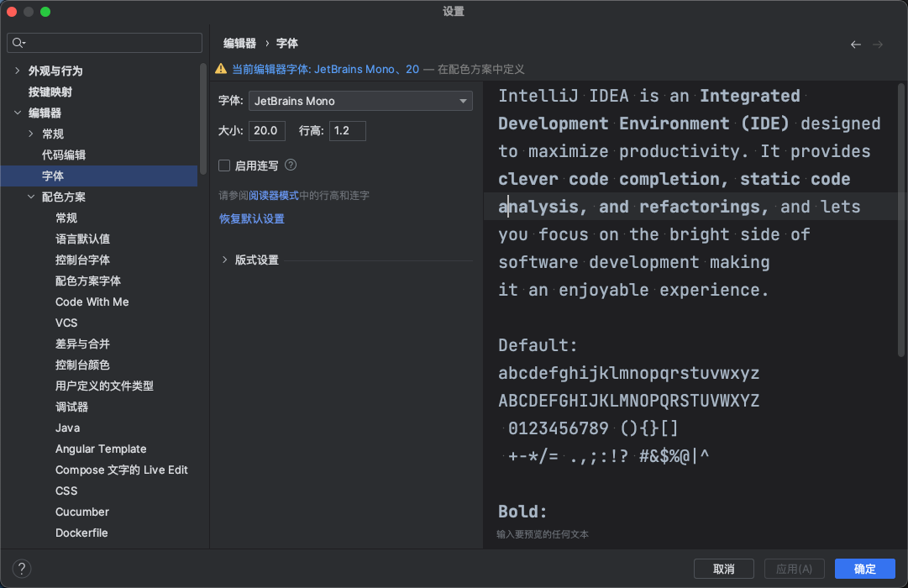Click the yellow warning icon above font settings

tap(221, 69)
